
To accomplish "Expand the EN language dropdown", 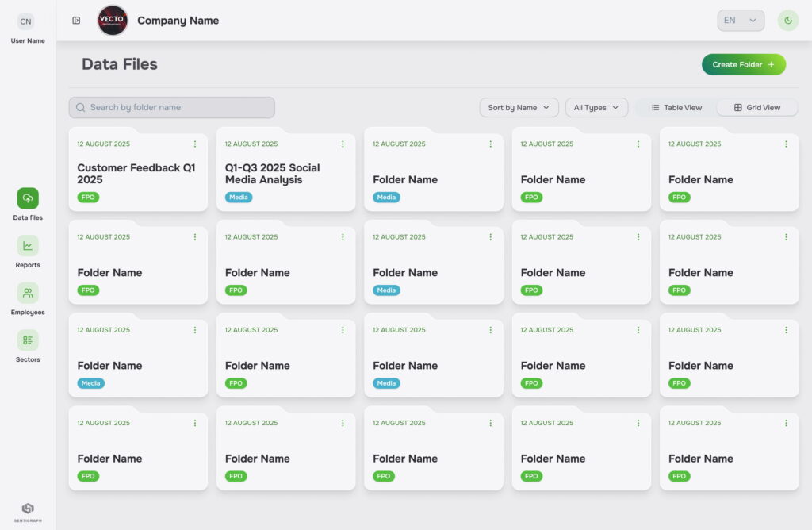I will [x=741, y=21].
